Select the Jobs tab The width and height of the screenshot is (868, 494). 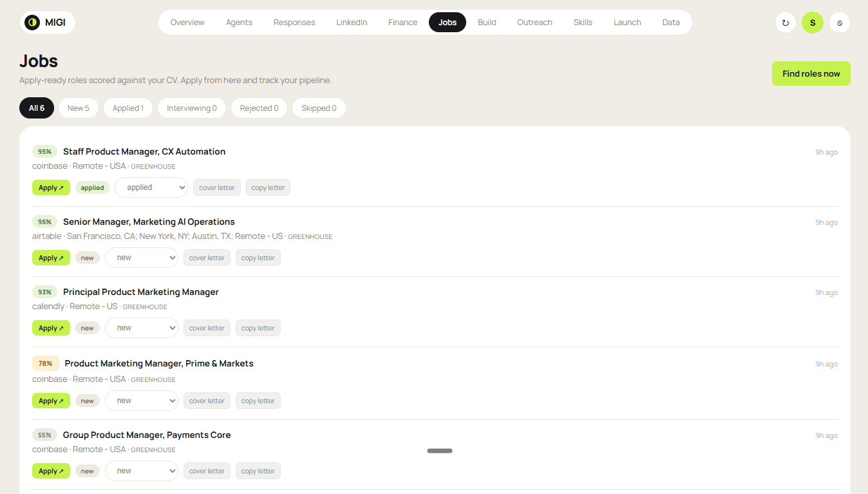pyautogui.click(x=448, y=23)
